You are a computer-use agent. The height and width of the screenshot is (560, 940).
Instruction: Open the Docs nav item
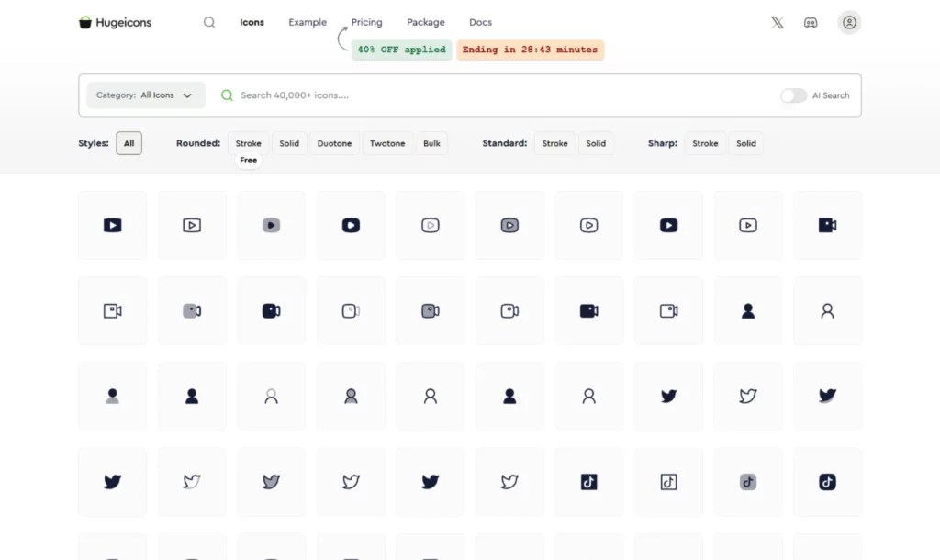(x=480, y=22)
